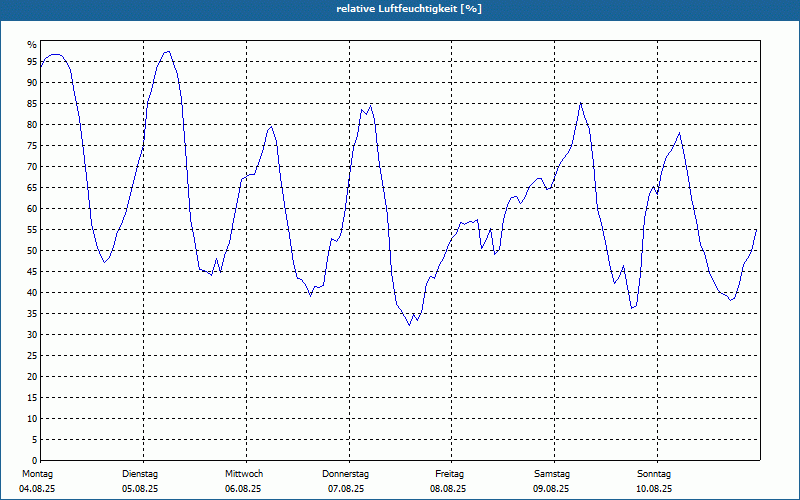Click the date '06.08.25'
The image size is (800, 500).
(243, 489)
